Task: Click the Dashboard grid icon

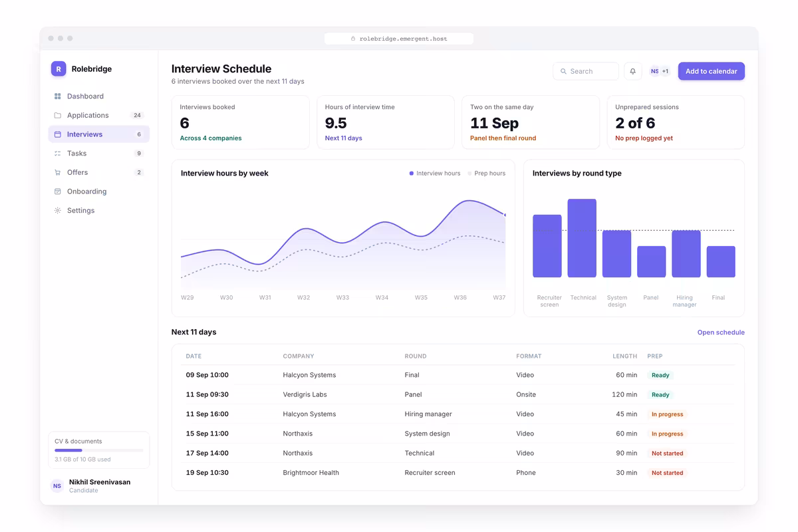Action: pos(57,96)
